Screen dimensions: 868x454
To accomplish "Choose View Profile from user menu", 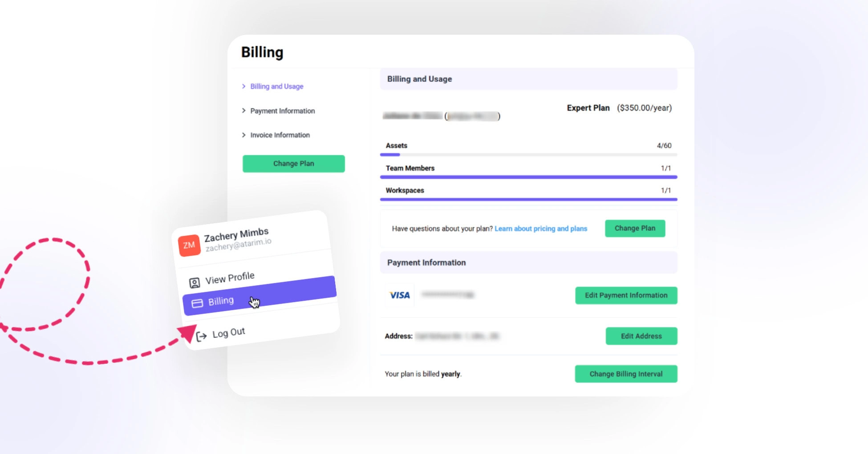I will [x=230, y=278].
